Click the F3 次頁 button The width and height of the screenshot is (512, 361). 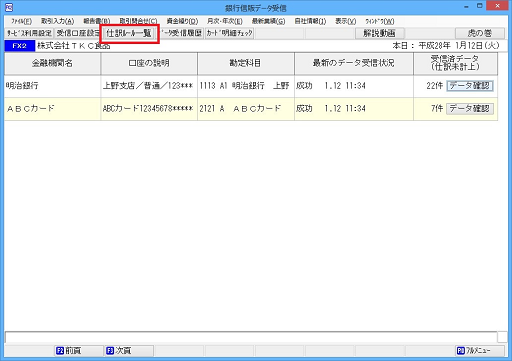click(129, 350)
